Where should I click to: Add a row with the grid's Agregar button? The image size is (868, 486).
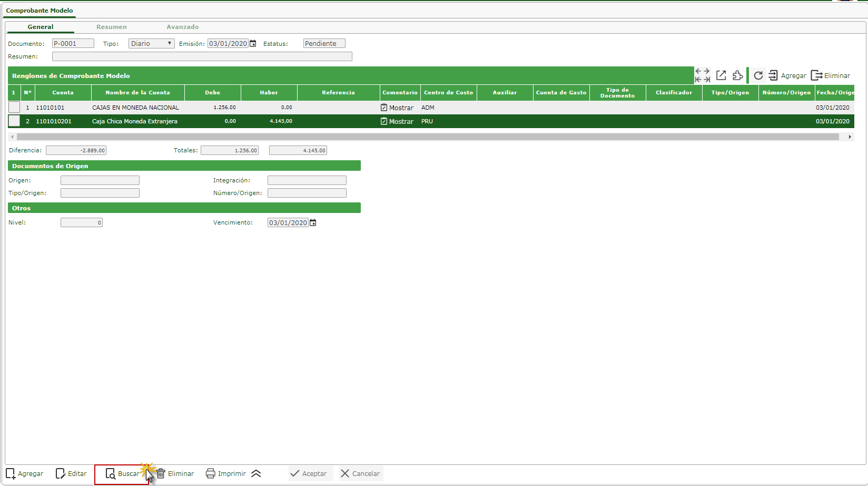[x=787, y=75]
